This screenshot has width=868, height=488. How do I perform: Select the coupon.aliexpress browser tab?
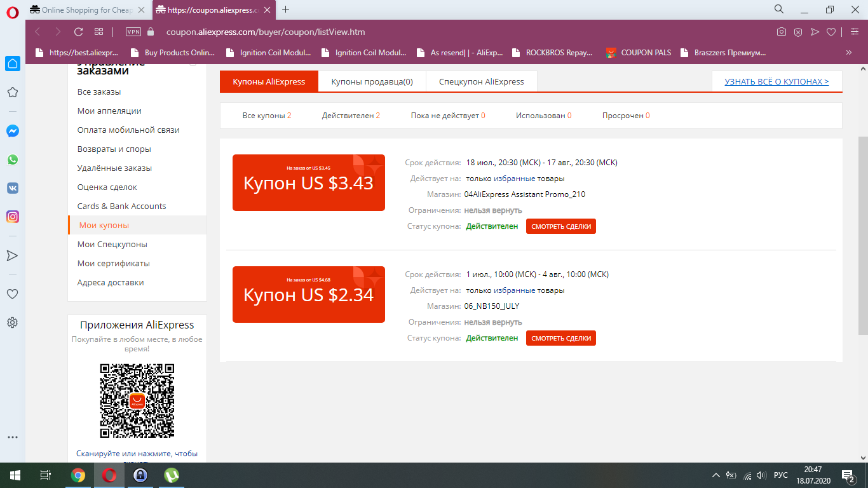tap(214, 10)
